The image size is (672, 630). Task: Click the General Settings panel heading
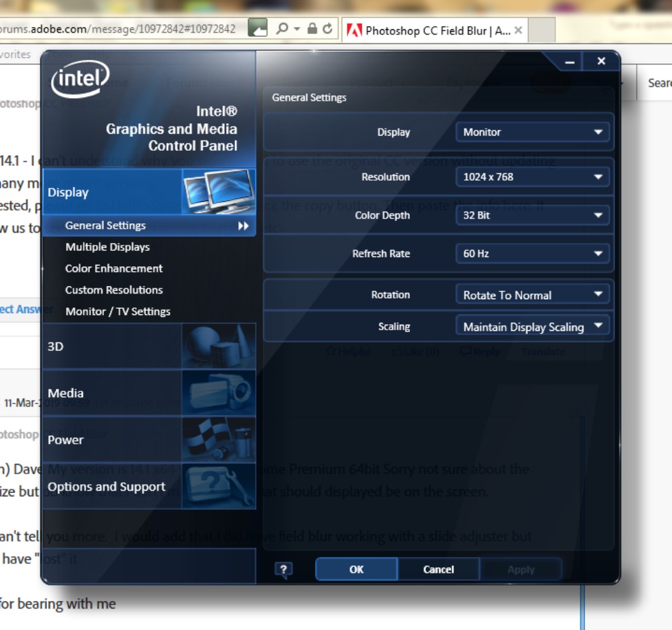(309, 98)
